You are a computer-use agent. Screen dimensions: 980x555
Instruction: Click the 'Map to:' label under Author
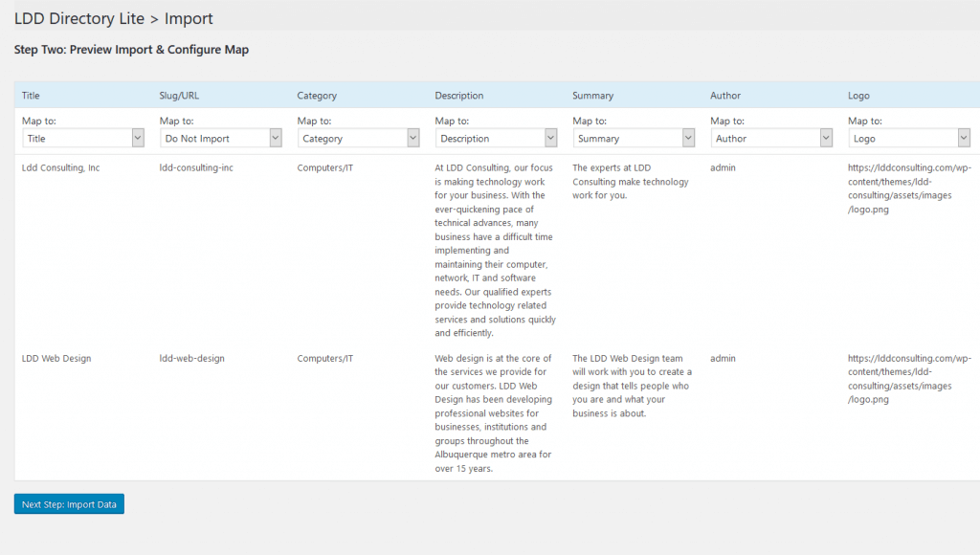727,121
